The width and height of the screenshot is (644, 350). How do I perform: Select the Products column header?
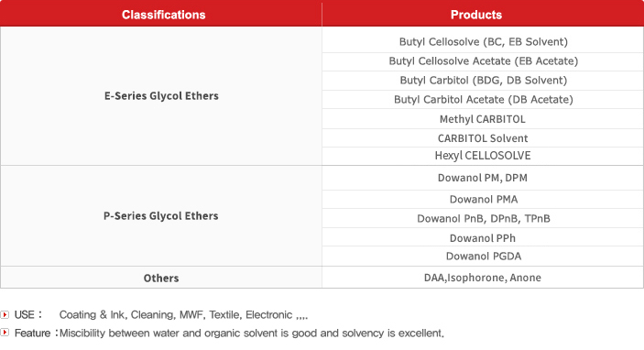point(483,14)
